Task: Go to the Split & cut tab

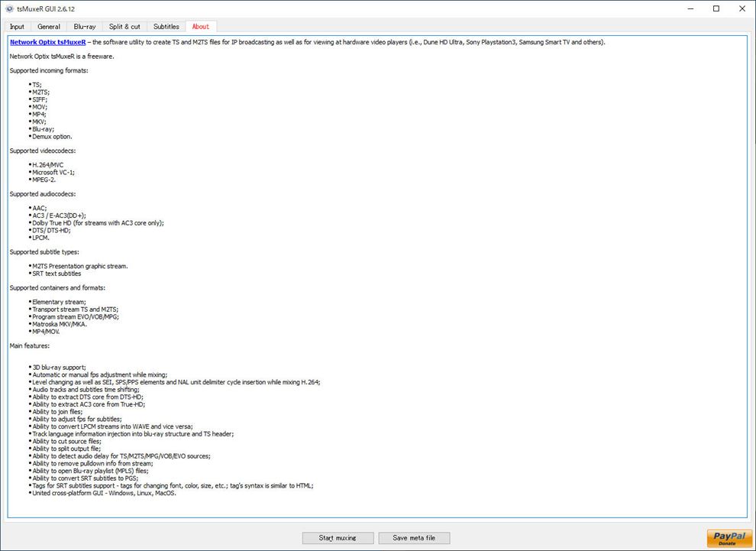Action: [x=124, y=27]
